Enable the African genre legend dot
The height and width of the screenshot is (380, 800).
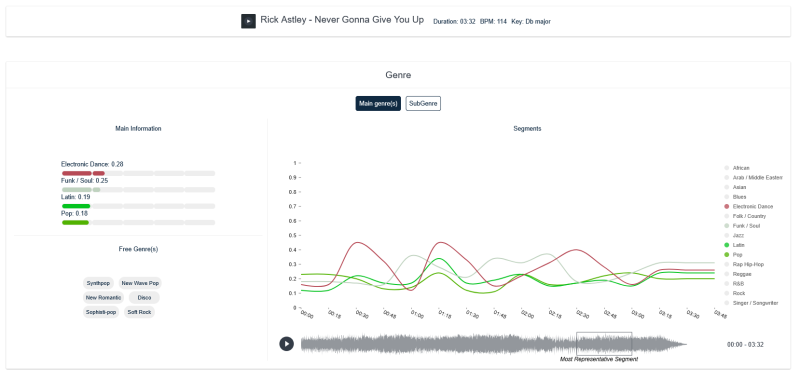(726, 168)
